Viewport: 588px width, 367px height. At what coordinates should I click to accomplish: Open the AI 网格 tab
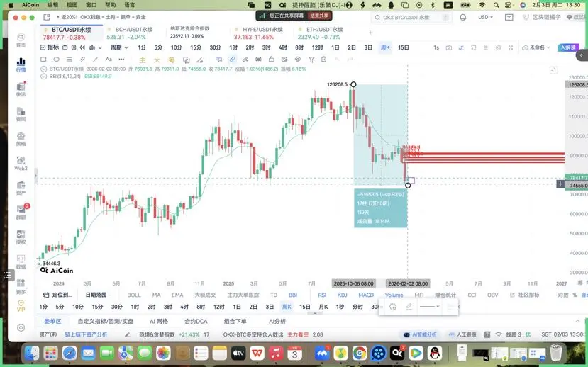159,321
